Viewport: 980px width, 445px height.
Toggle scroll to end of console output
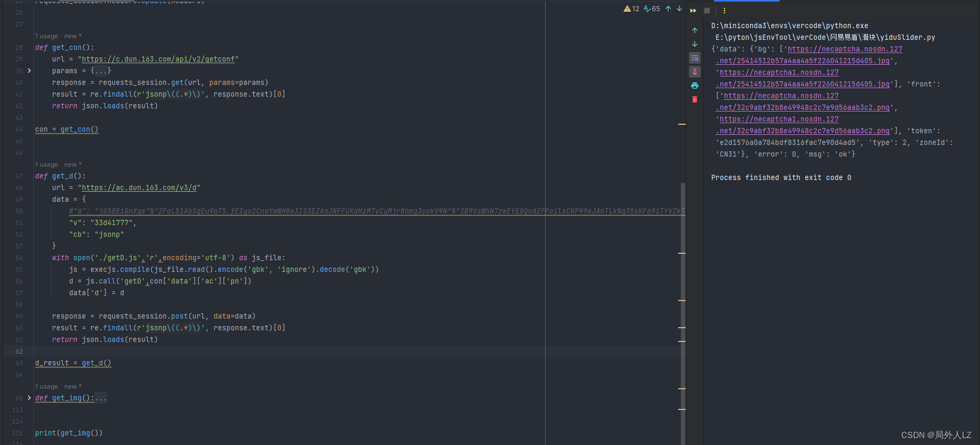695,72
